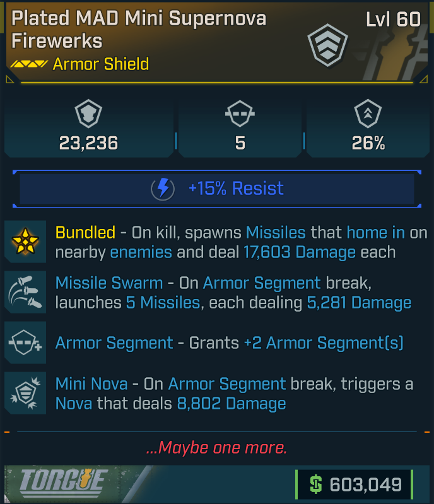Image resolution: width=434 pixels, height=504 pixels.
Task: Click the Missile Swarm perk icon
Action: click(25, 292)
